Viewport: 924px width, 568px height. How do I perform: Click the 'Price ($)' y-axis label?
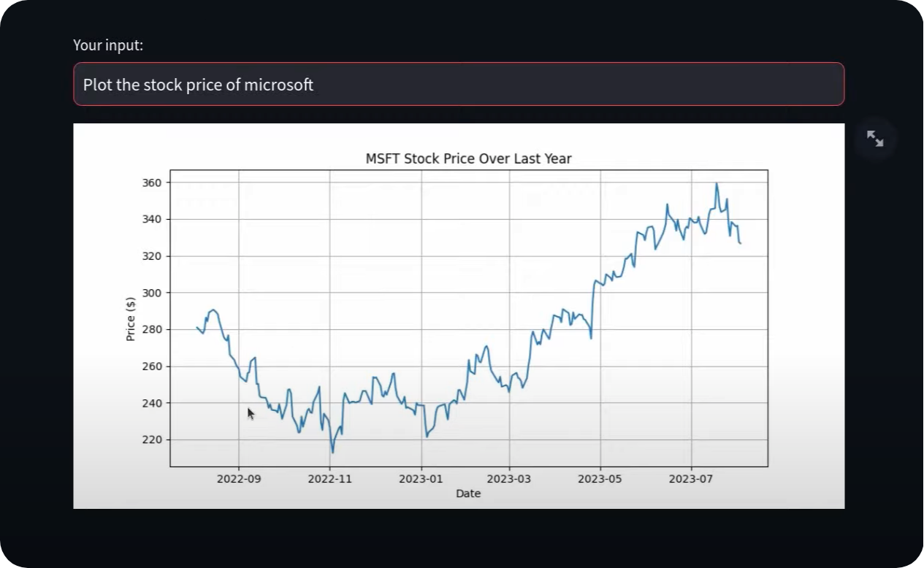[131, 319]
